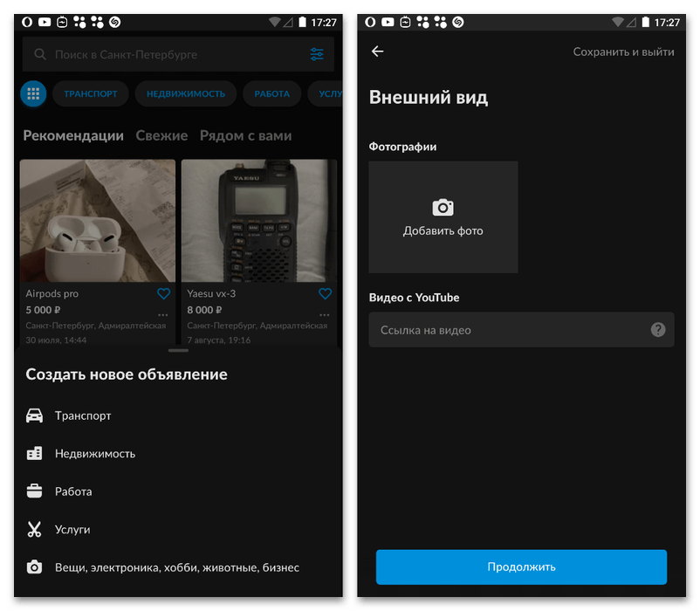Select the briefcase icon for Работа
Image resolution: width=700 pixels, height=611 pixels.
click(34, 491)
